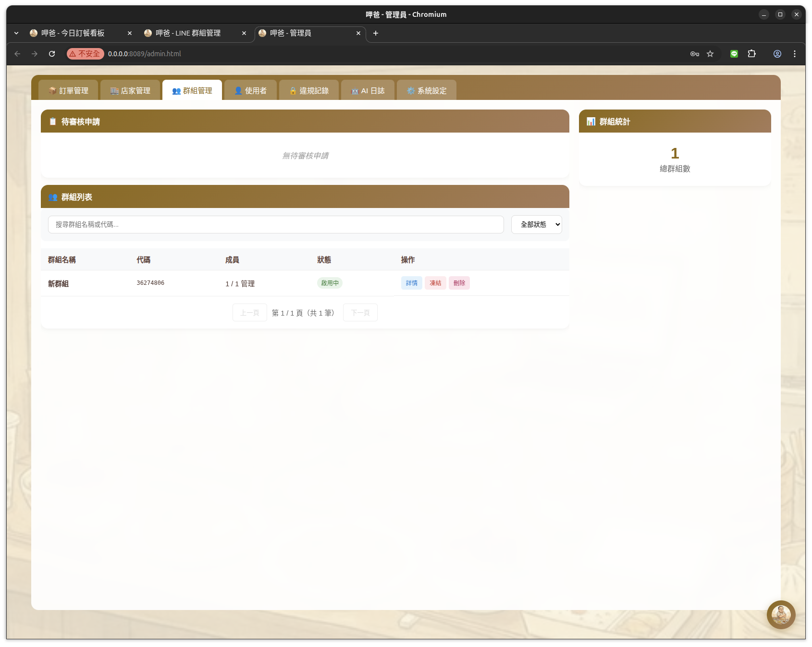Open Chromium three-dot menu
The width and height of the screenshot is (812, 647).
click(x=794, y=54)
